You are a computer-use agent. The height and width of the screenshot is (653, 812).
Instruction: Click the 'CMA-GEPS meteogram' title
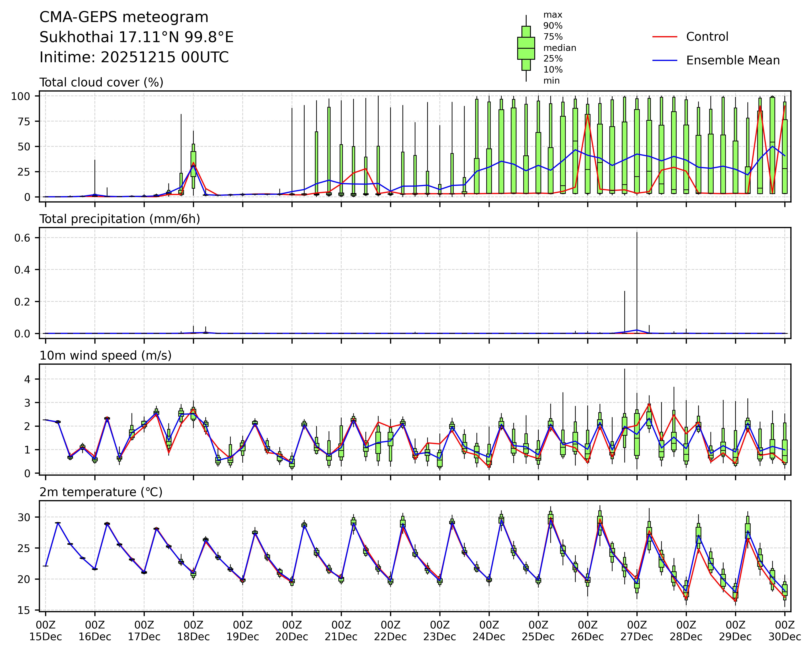(124, 17)
